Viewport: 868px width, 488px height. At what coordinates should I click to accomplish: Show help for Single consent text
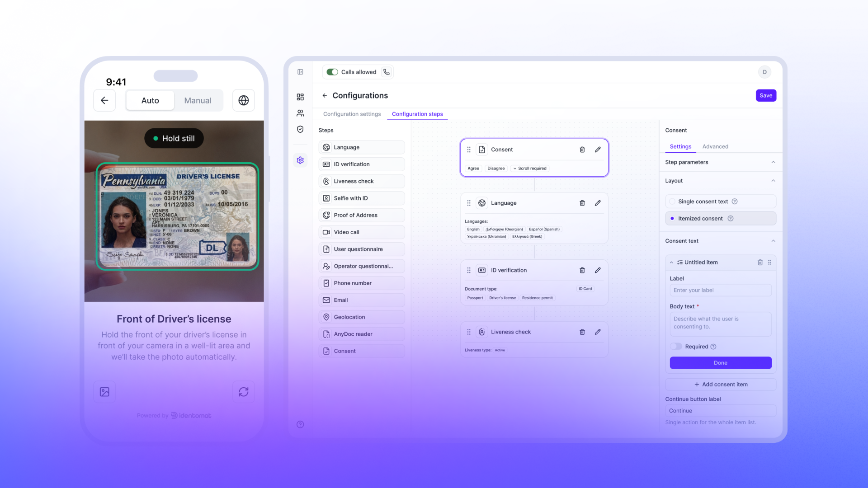click(735, 202)
